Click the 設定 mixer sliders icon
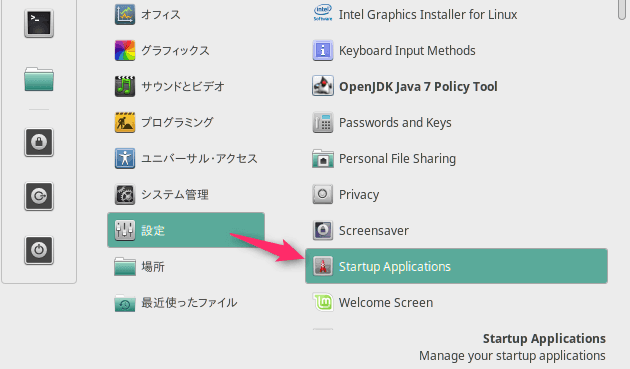 tap(125, 230)
